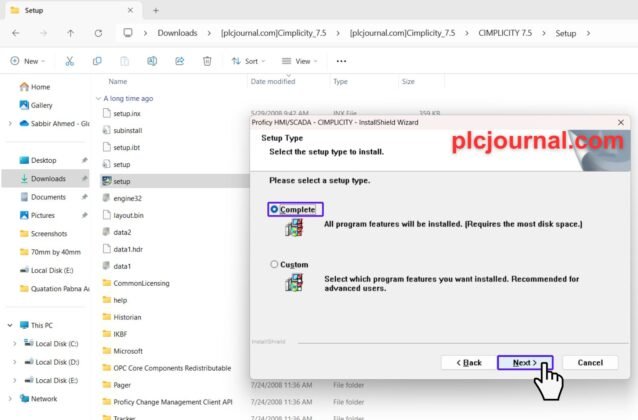The image size is (638, 420).
Task: Open the New item dropdown
Action: point(30,61)
